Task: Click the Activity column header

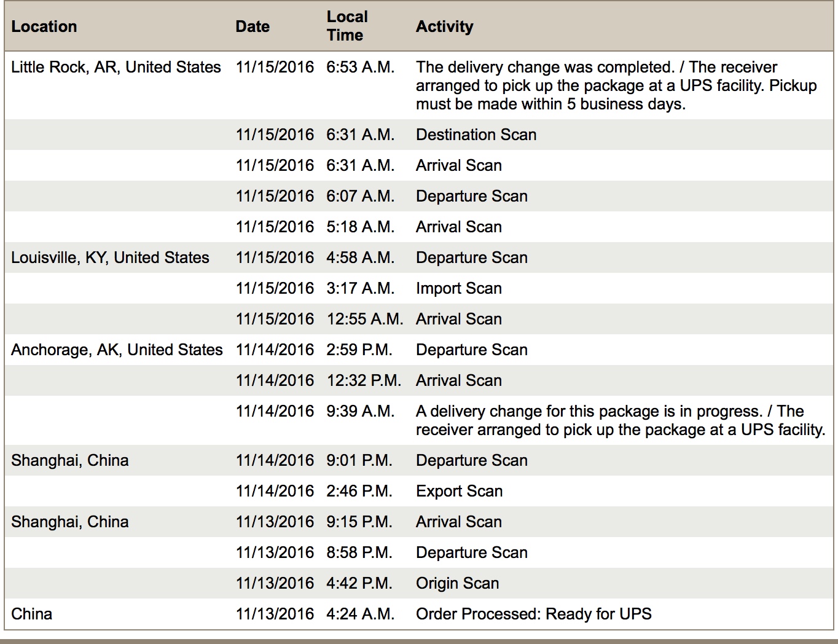Action: point(445,26)
